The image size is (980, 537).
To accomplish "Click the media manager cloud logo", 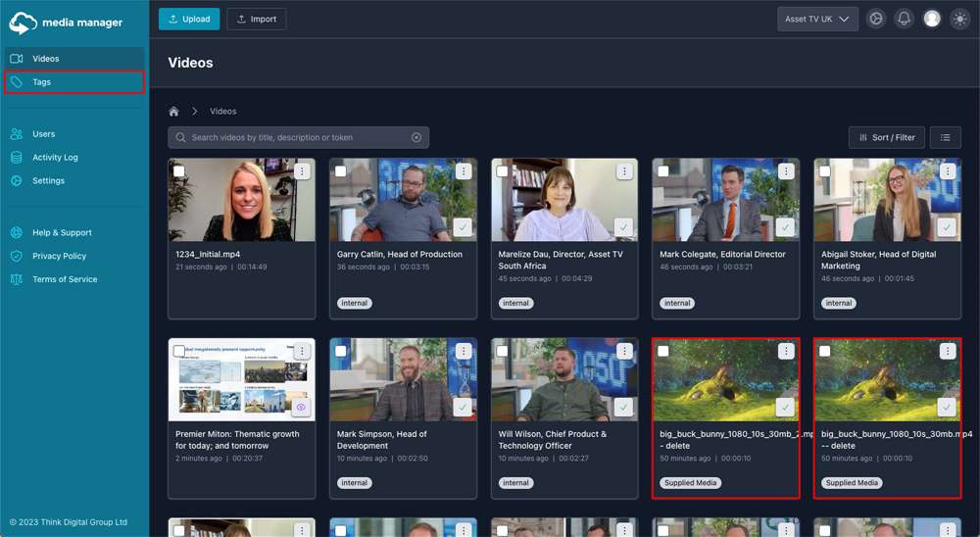I will pyautogui.click(x=24, y=23).
